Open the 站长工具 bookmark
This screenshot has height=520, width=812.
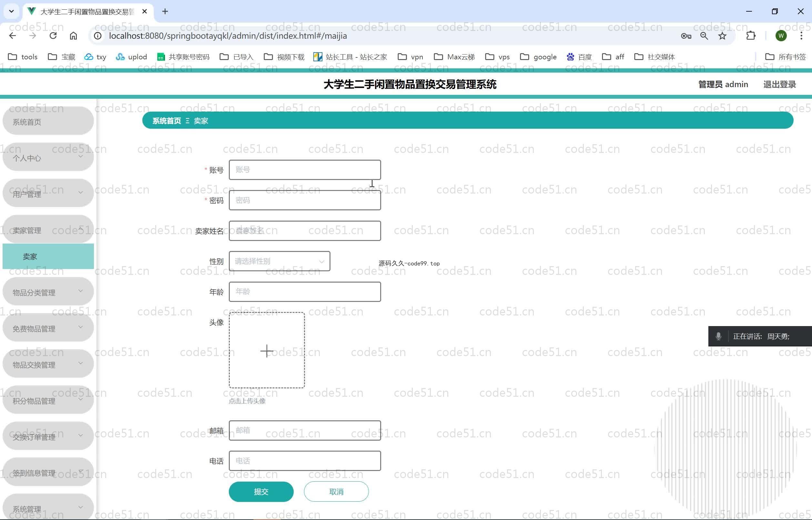pos(350,57)
